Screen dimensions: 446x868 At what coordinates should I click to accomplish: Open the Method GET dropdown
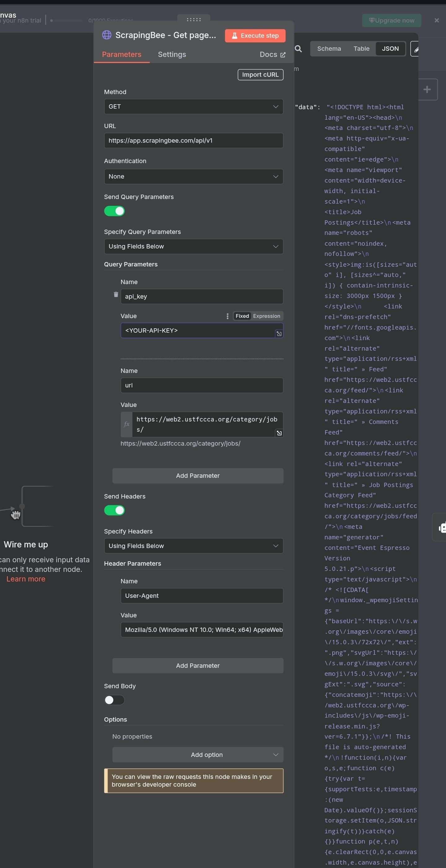pyautogui.click(x=194, y=106)
